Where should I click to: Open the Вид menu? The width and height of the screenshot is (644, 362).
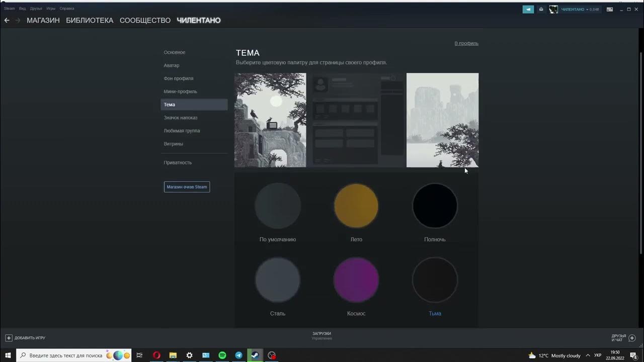22,9
